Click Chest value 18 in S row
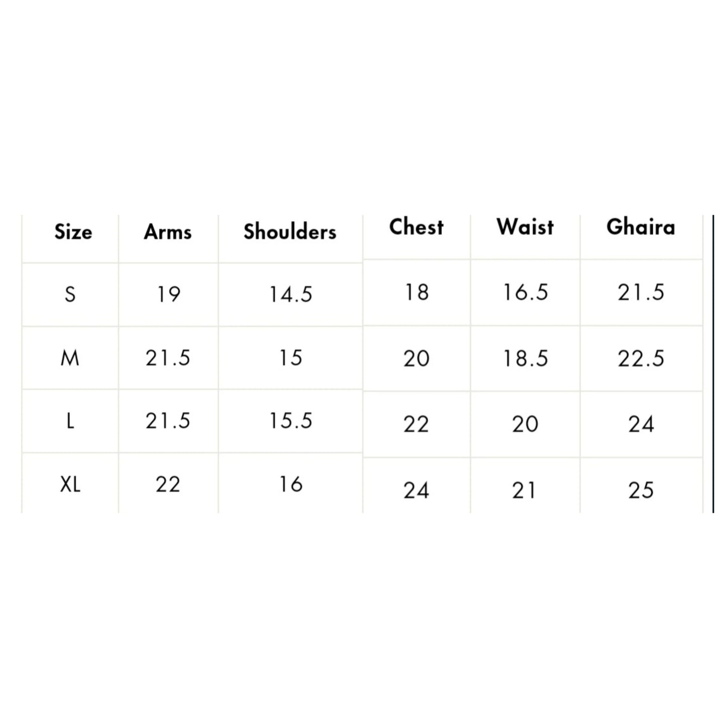This screenshot has height=728, width=728. pos(416,292)
